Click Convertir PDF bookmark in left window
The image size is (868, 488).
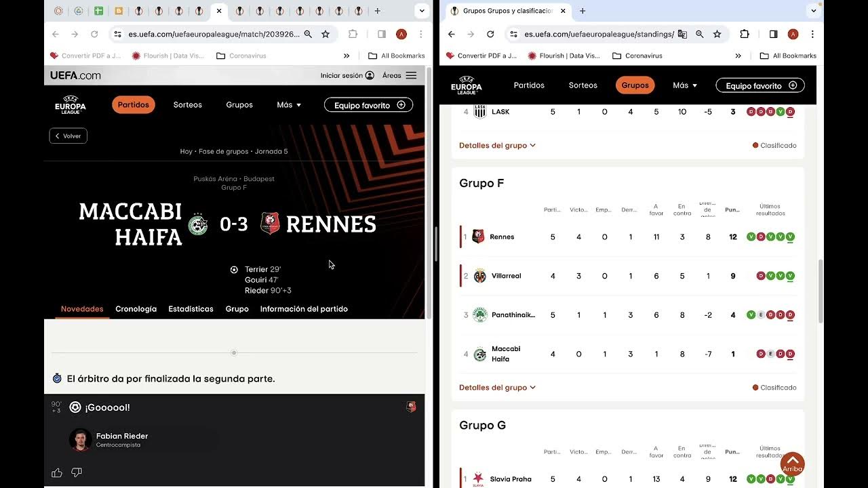[85, 56]
